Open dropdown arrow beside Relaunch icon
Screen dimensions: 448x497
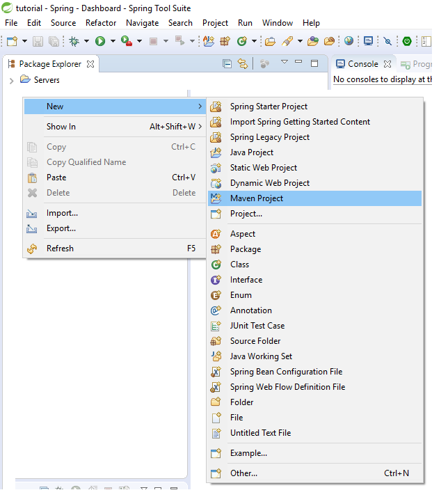(192, 41)
